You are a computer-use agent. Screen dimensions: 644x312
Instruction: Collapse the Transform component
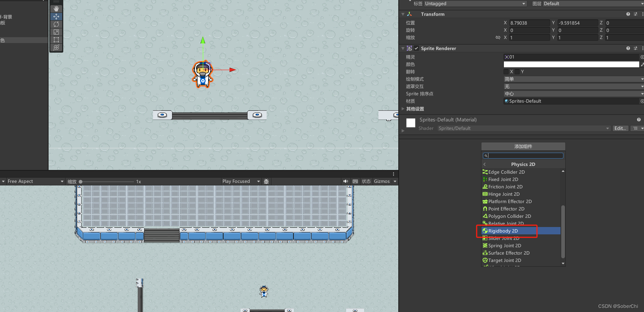point(403,14)
